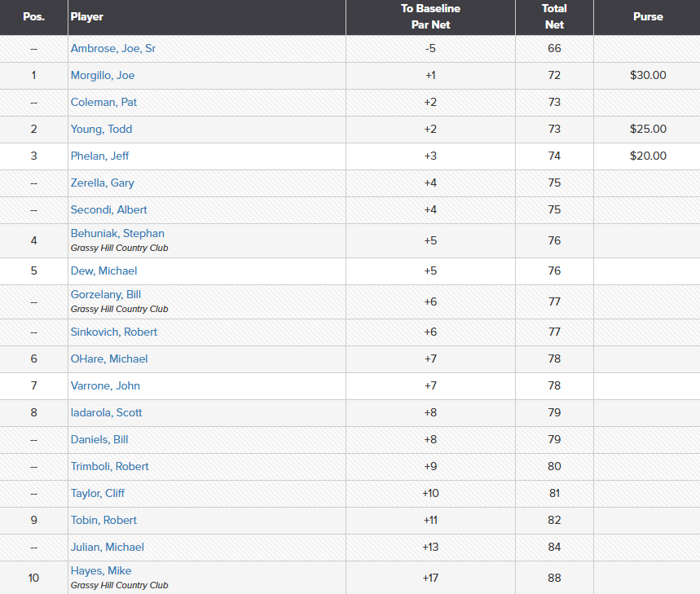Click Gorzelany, Bill player name
The height and width of the screenshot is (594, 700).
point(106,294)
